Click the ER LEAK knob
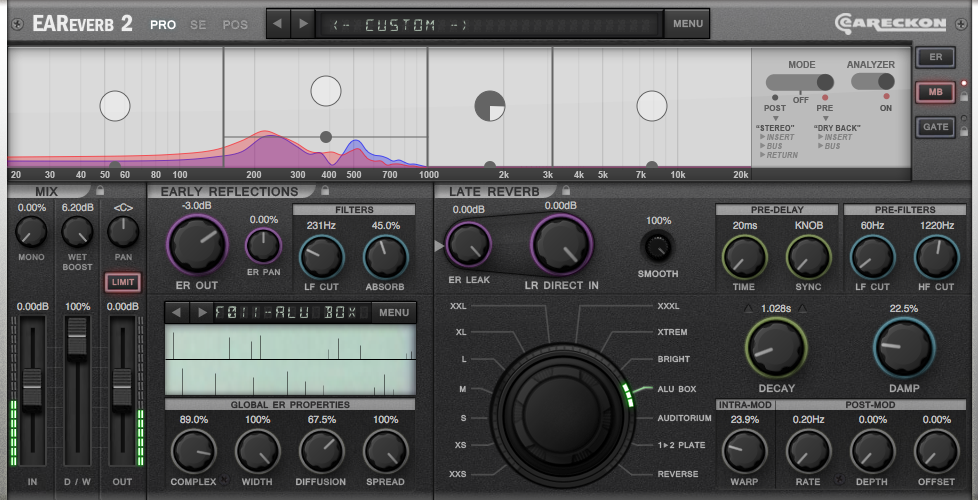Screen dimensions: 978x500 point(469,244)
